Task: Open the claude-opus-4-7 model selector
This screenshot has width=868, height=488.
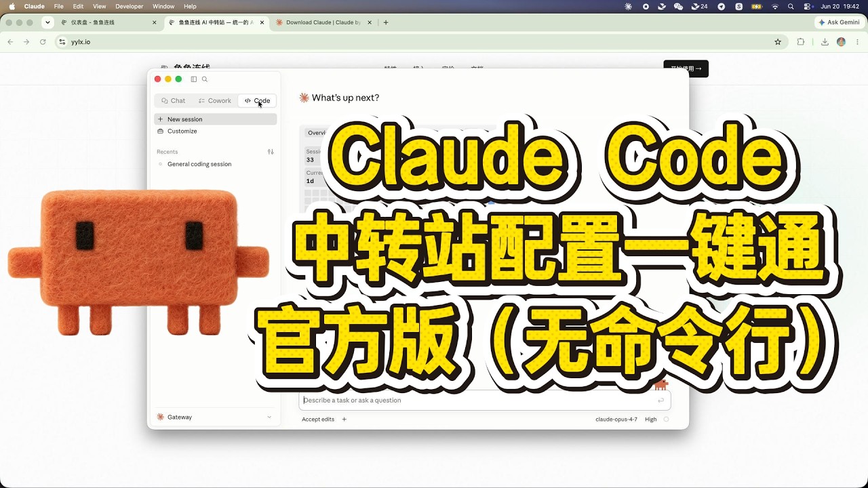Action: coord(616,420)
